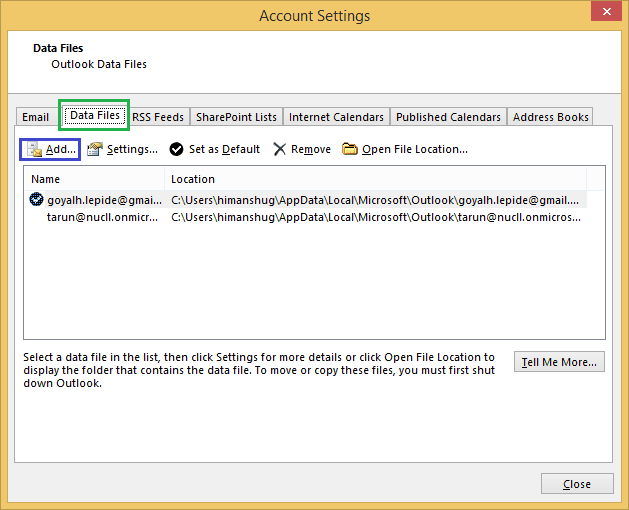
Task: Click the default checkmark icon beside goyalh.lepide
Action: tap(36, 199)
